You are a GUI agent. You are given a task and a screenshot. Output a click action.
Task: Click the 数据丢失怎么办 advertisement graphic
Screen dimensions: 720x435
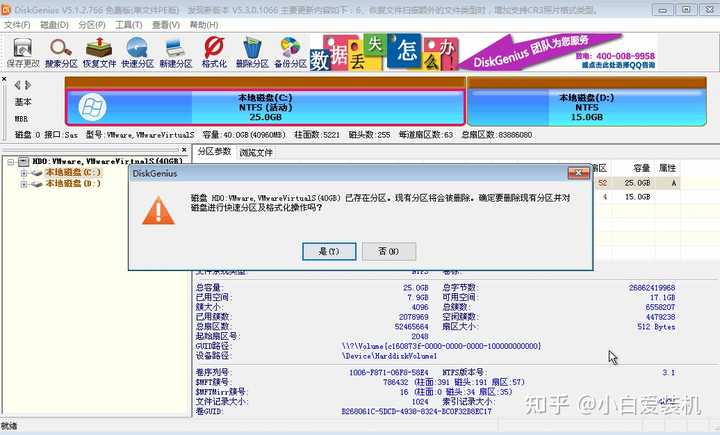click(x=383, y=52)
